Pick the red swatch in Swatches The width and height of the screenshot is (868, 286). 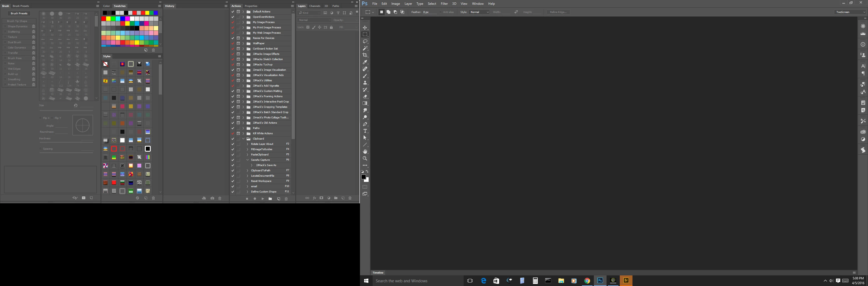(104, 19)
